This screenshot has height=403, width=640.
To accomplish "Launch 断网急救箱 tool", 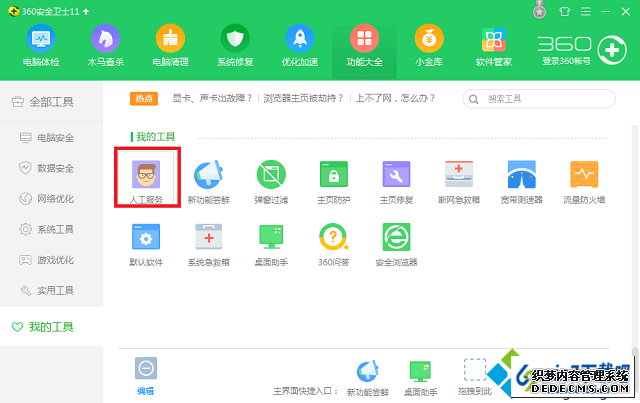I will coord(459,182).
